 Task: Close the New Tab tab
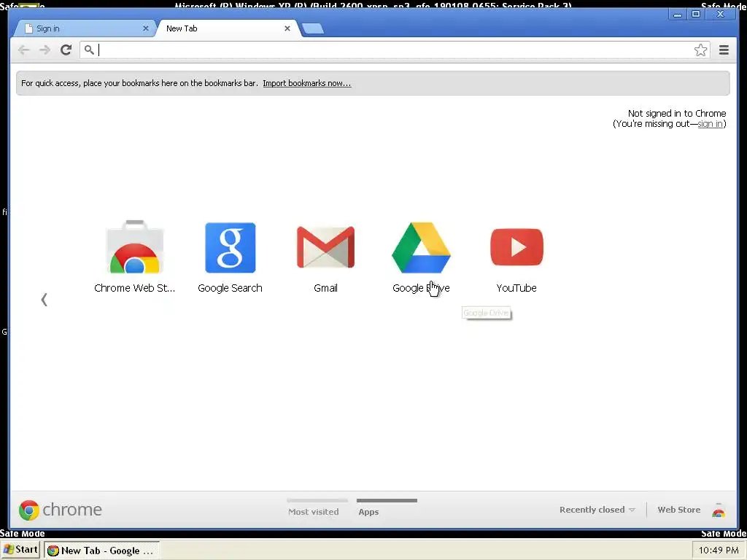pyautogui.click(x=287, y=28)
